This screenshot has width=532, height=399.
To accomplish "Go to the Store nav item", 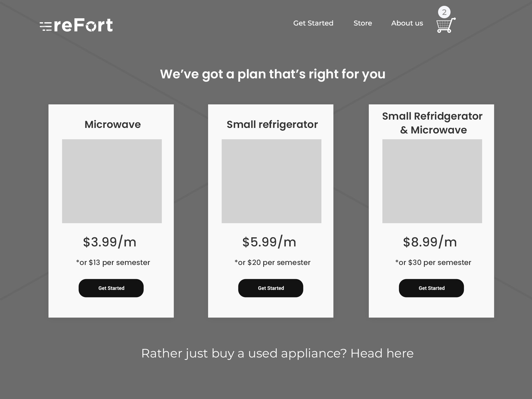I will tap(363, 23).
